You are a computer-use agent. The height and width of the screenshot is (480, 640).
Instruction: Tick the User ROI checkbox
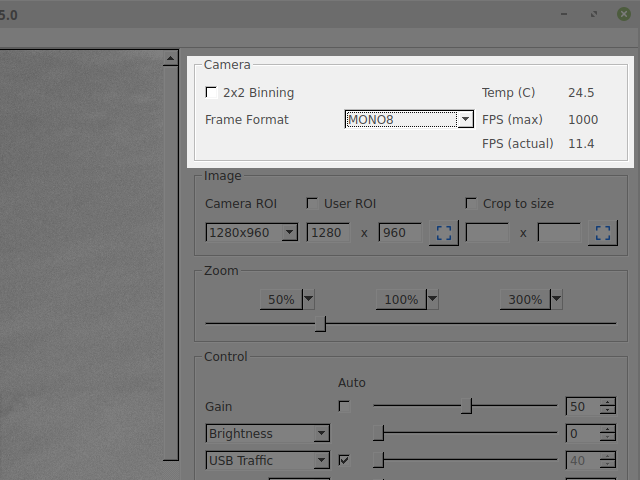click(x=312, y=203)
